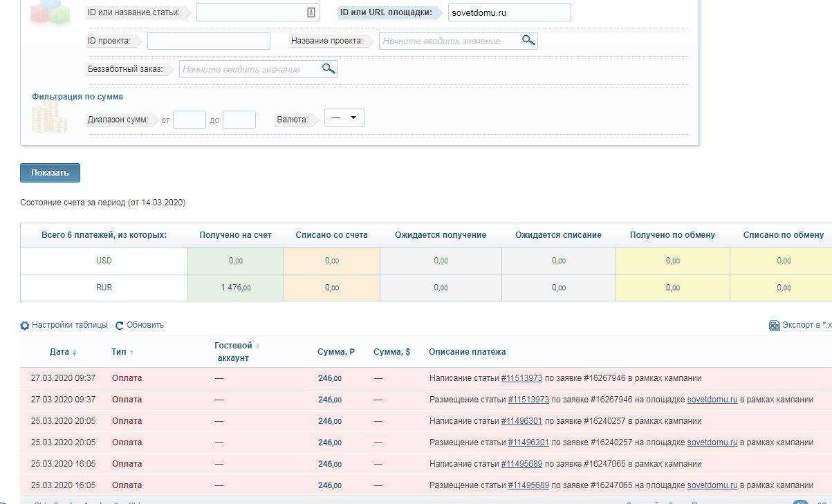Open table settings gear icon
832x504 pixels.
[25, 326]
